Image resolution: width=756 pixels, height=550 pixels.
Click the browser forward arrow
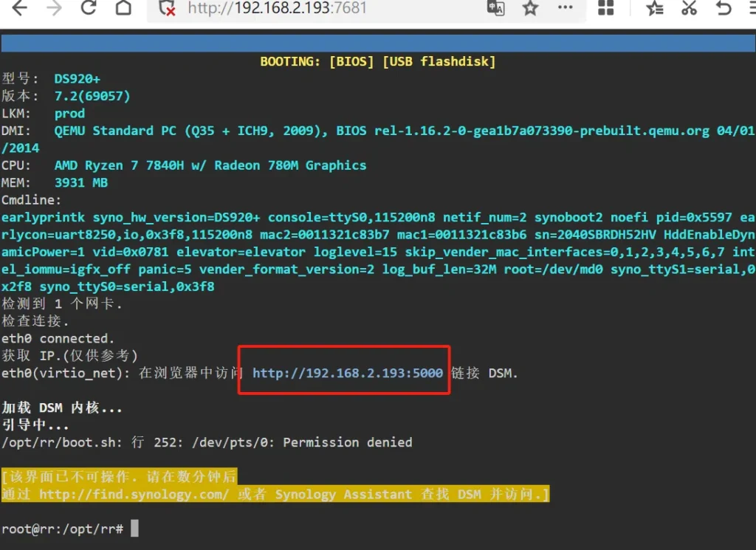point(54,8)
